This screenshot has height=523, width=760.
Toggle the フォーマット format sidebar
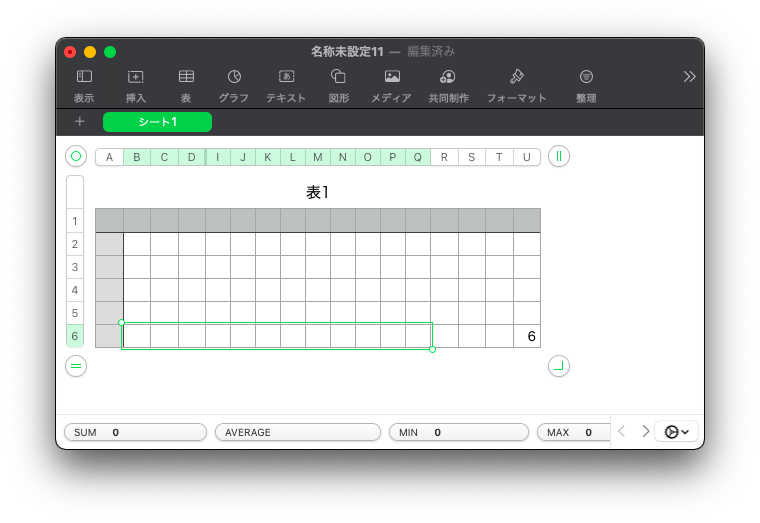click(516, 77)
